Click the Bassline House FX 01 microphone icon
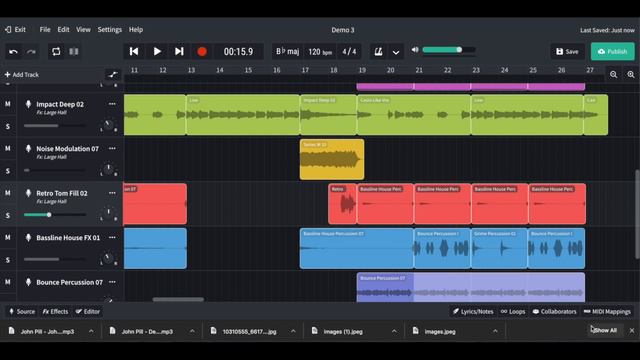 pyautogui.click(x=28, y=238)
